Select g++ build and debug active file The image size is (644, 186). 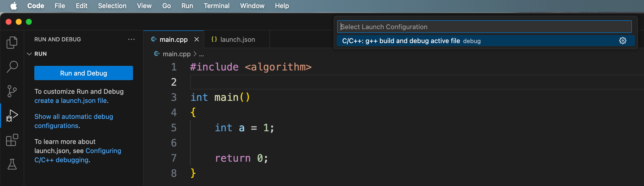pos(401,41)
